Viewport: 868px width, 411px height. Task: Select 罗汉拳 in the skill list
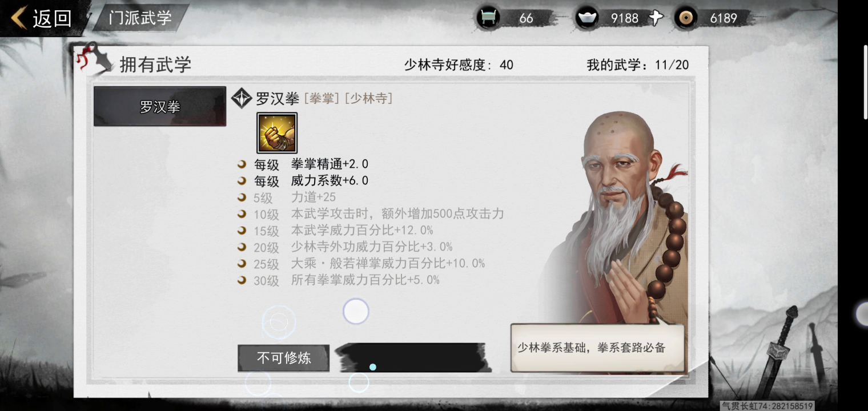pyautogui.click(x=160, y=107)
